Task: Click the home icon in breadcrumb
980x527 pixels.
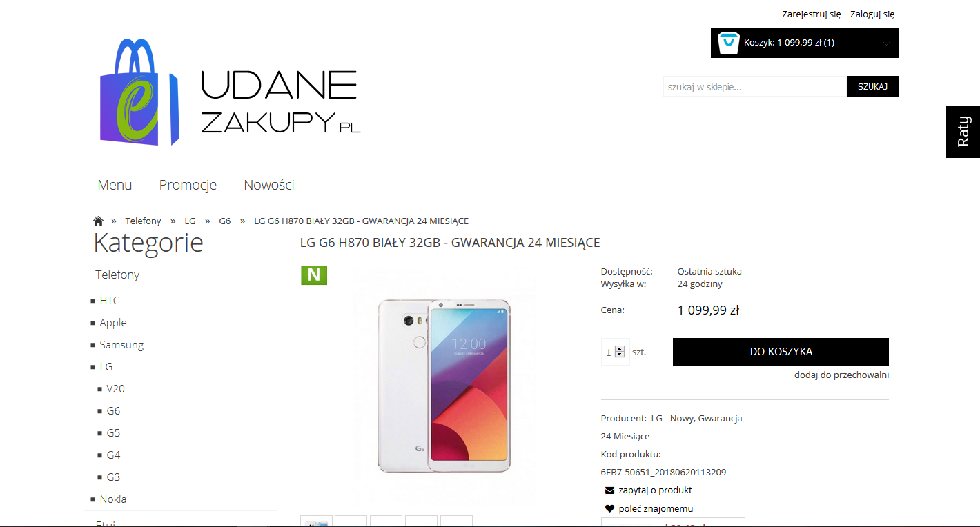Action: [98, 221]
